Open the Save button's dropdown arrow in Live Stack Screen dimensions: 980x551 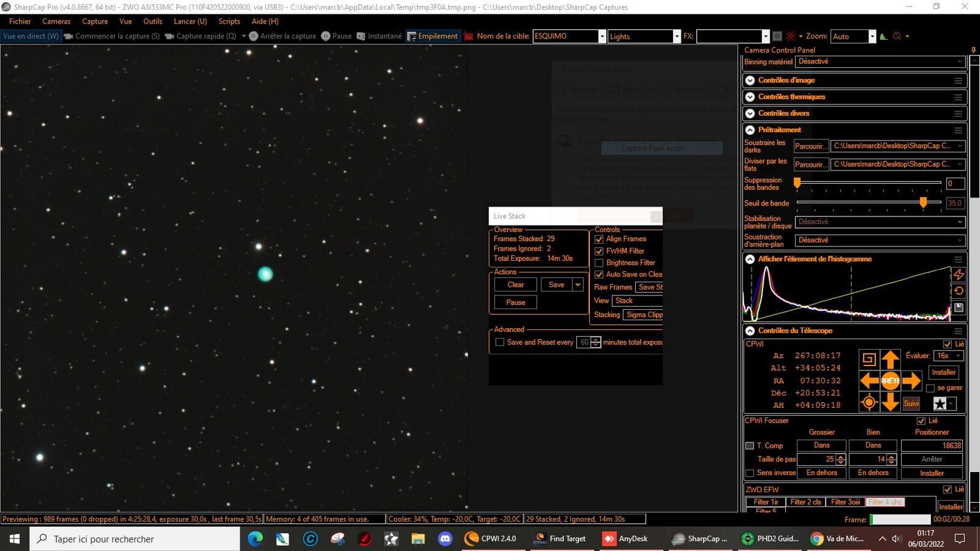pos(578,285)
